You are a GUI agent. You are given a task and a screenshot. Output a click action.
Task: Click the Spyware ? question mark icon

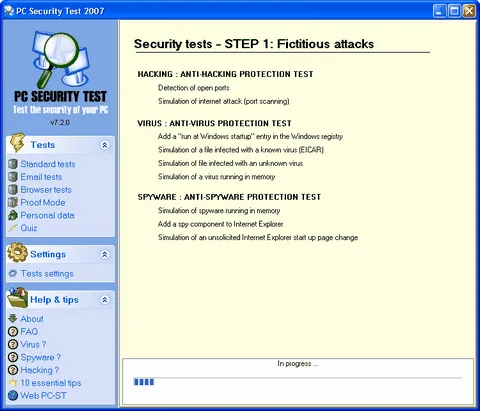pos(13,357)
